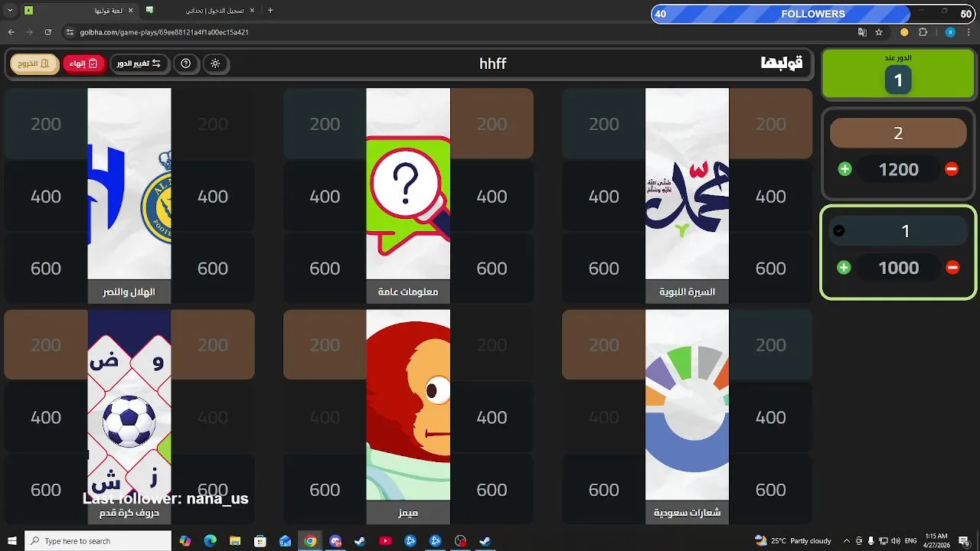Click the حروف كرة قدم category image
This screenshot has height=551, width=980.
129,405
